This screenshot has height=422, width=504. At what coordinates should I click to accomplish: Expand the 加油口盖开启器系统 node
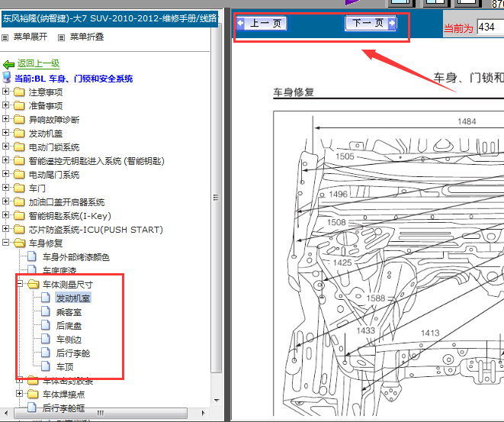coord(5,201)
